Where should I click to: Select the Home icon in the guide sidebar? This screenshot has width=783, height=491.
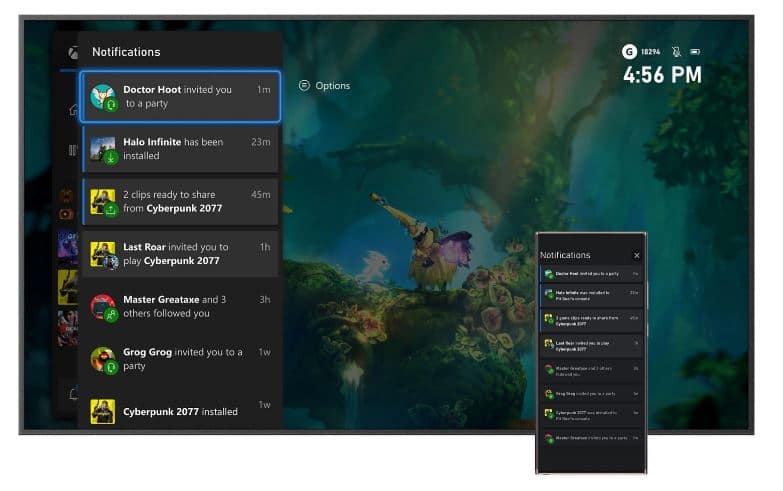tap(73, 109)
